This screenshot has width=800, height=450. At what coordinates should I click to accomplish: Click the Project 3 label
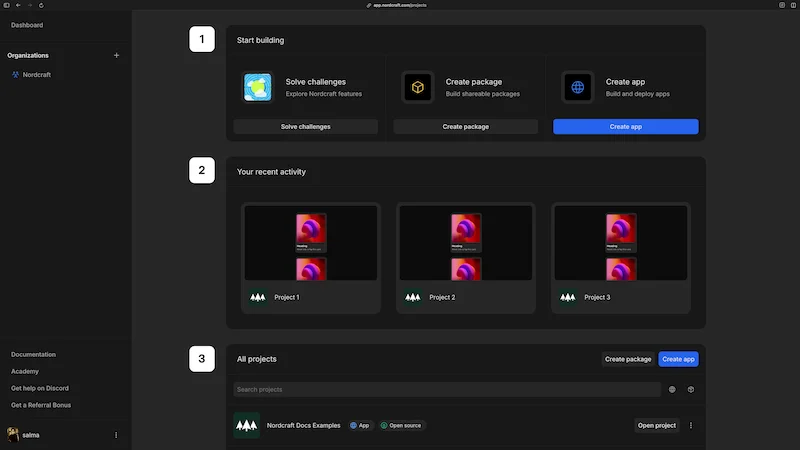tap(597, 297)
